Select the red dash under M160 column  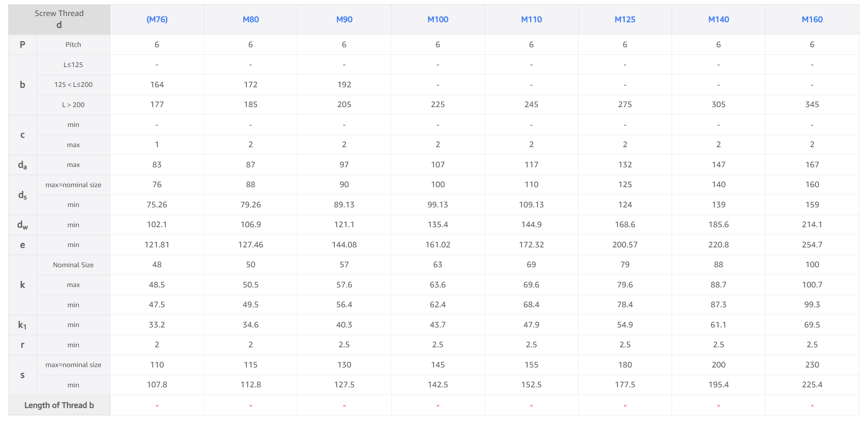click(812, 406)
